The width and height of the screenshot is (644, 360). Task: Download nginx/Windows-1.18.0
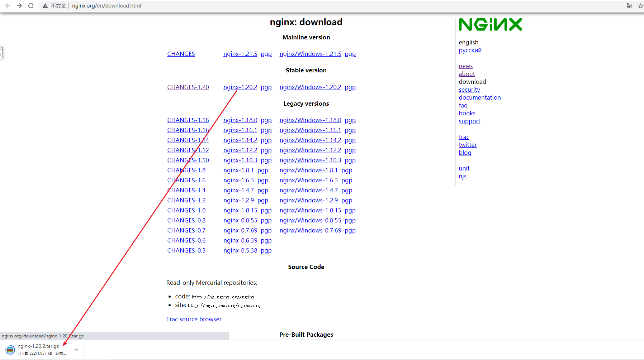[x=311, y=120]
